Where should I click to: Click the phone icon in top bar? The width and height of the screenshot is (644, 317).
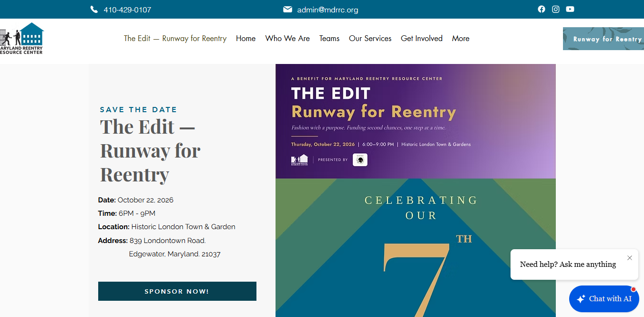click(94, 10)
